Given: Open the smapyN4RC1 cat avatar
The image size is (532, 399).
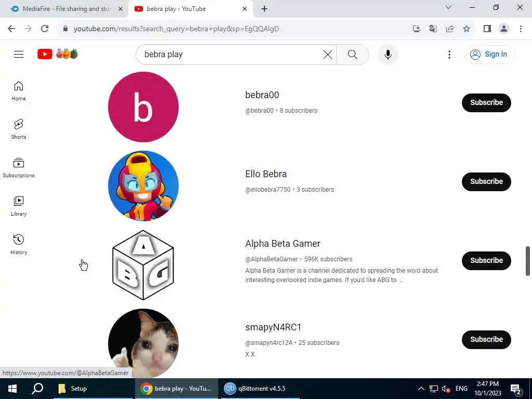Looking at the screenshot, I should pos(143,343).
